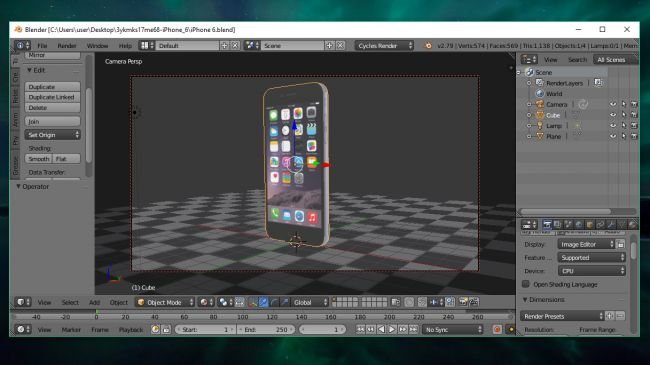
Task: Open the 3D View editor type selector icon
Action: pyautogui.click(x=24, y=302)
